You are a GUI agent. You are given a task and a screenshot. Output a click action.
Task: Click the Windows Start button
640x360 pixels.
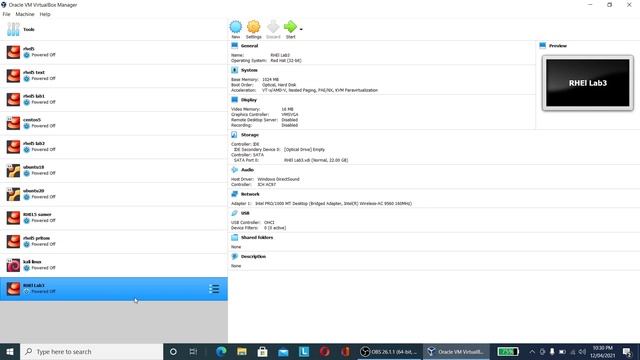tap(10, 351)
